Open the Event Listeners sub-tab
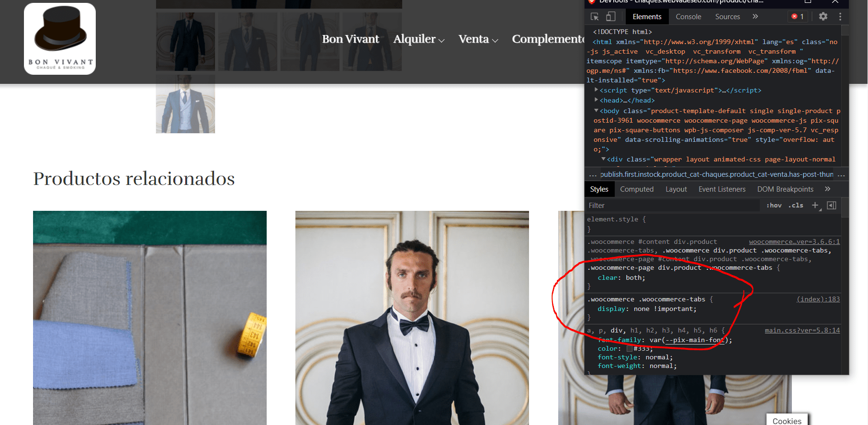 [722, 189]
